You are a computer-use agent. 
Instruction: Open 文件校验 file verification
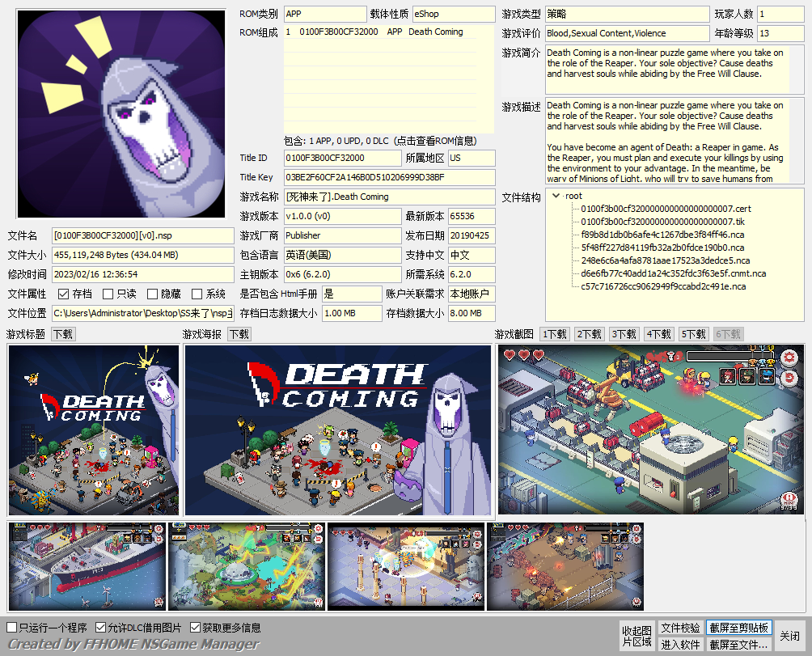[x=680, y=628]
